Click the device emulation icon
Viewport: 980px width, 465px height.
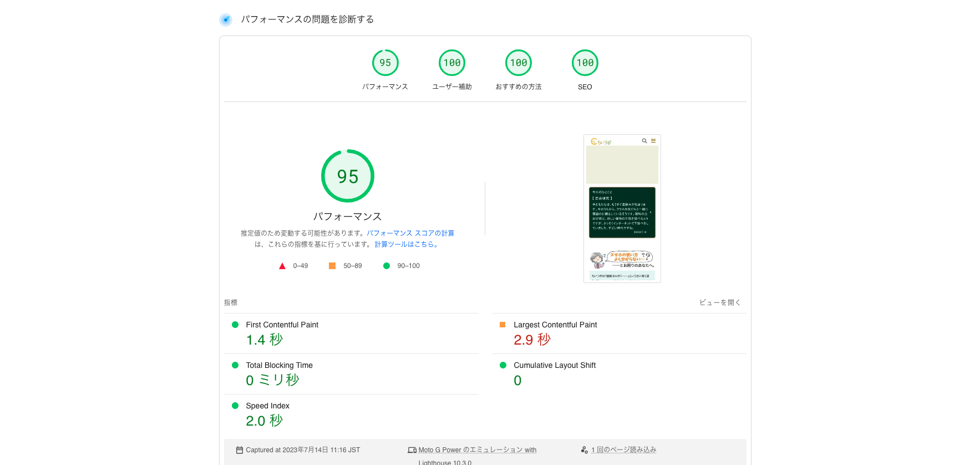(412, 450)
